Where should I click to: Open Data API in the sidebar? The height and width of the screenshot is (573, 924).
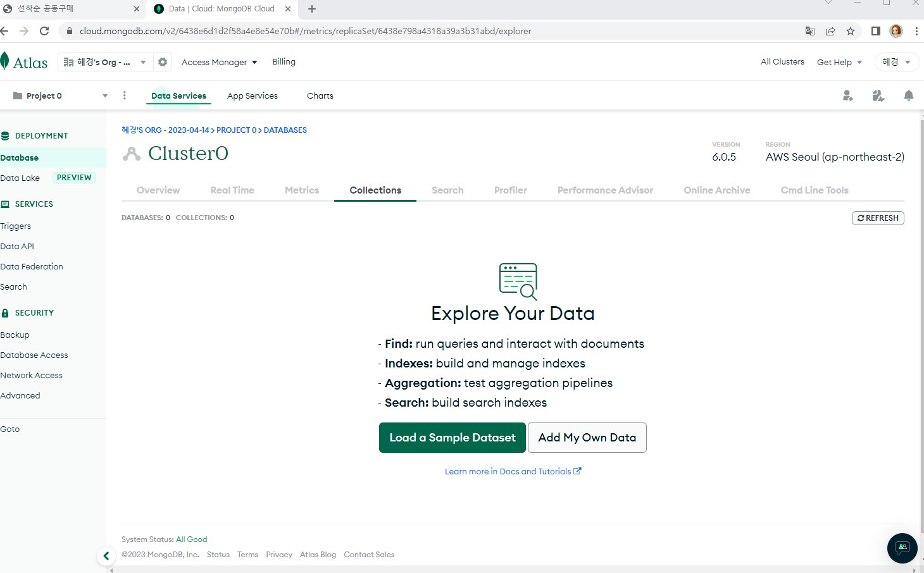click(x=17, y=246)
